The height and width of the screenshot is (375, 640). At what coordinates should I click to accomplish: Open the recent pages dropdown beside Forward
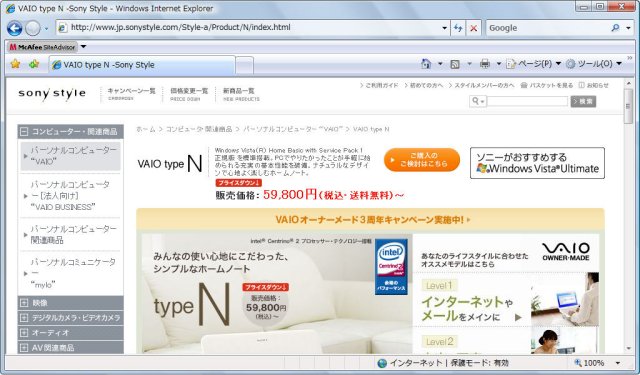(46, 29)
